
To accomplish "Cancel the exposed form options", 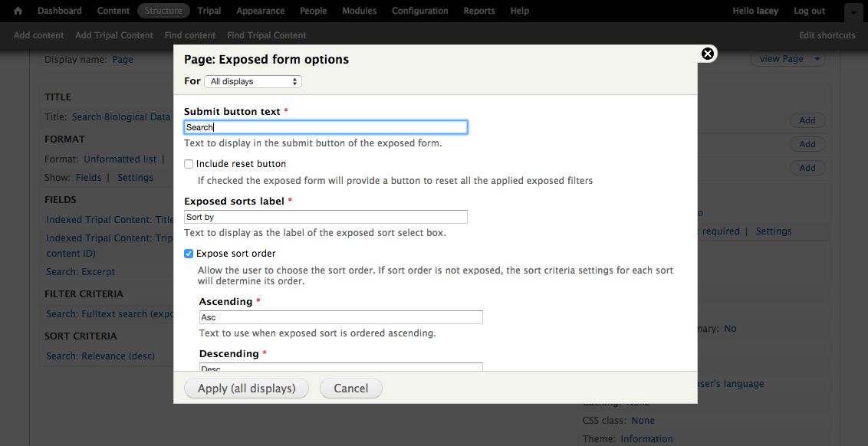I will coord(350,389).
